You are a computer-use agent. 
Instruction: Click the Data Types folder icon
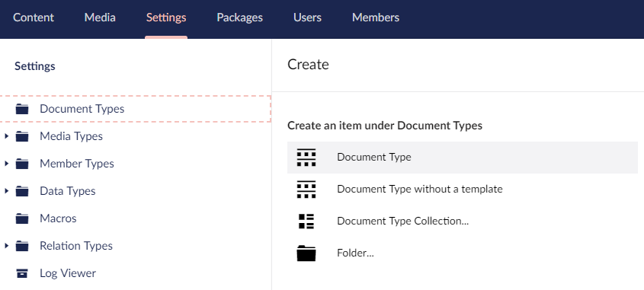(22, 191)
